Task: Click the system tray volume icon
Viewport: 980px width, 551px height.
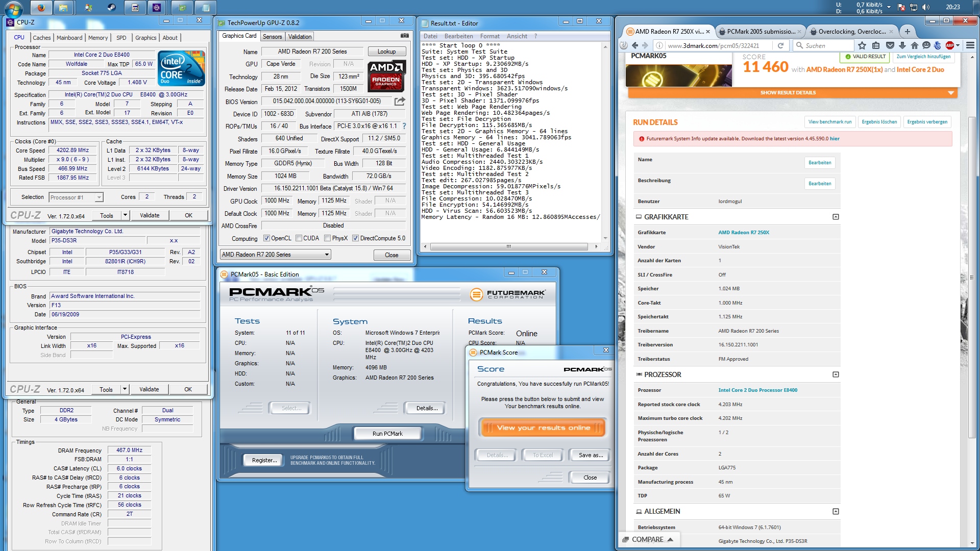Action: coord(926,7)
